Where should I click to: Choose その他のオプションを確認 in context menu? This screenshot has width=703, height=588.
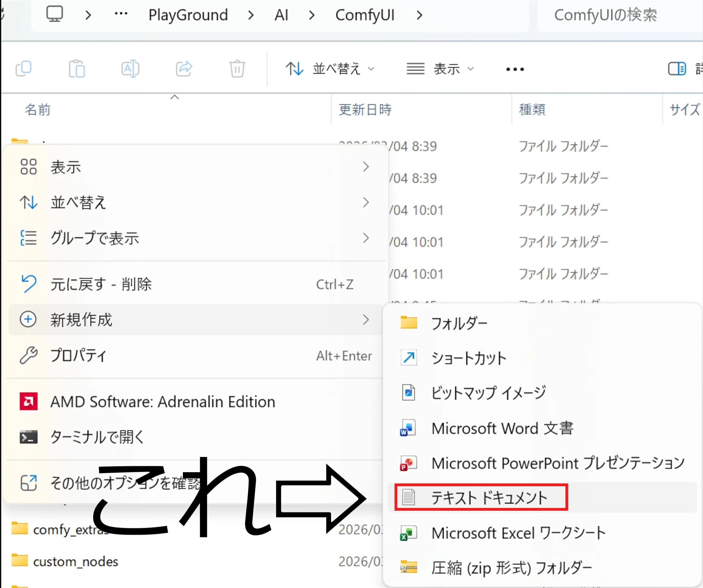coord(195,483)
